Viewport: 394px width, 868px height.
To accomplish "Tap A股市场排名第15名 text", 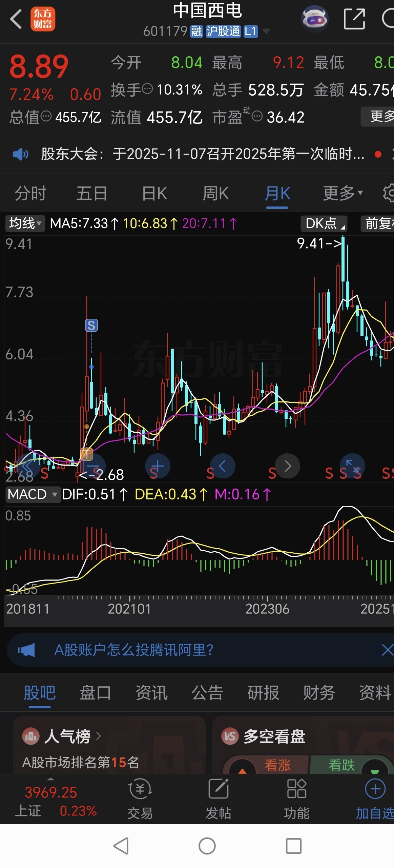I will (81, 763).
